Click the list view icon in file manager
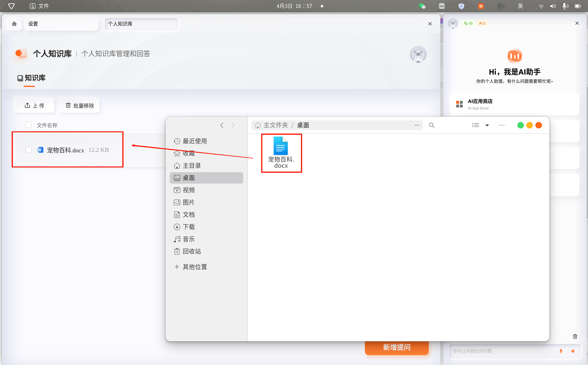Screen dimensions: 588x365 (475, 125)
